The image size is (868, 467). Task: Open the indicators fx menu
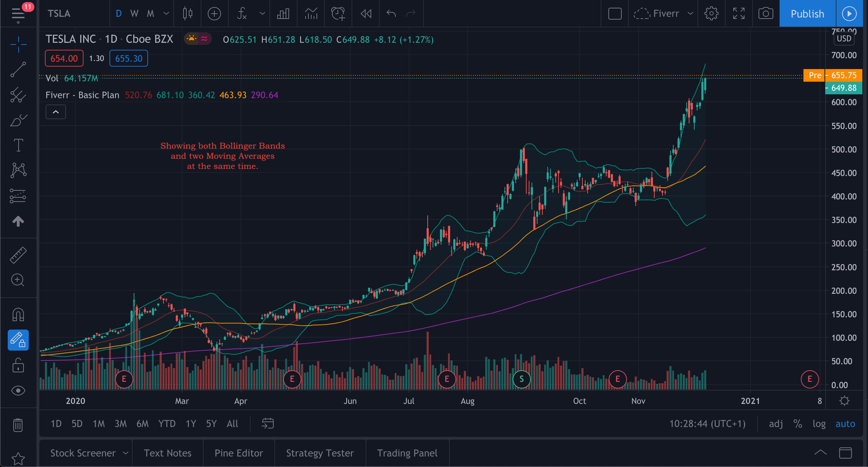point(242,14)
